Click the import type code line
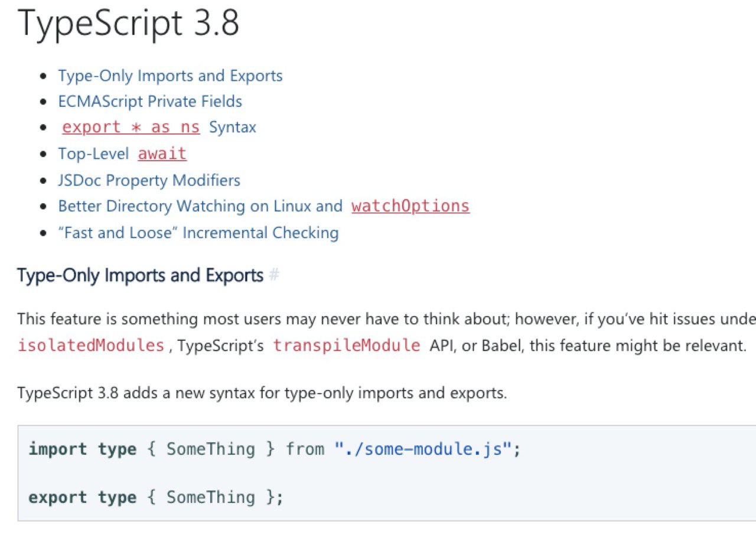The image size is (756, 543). 275,450
